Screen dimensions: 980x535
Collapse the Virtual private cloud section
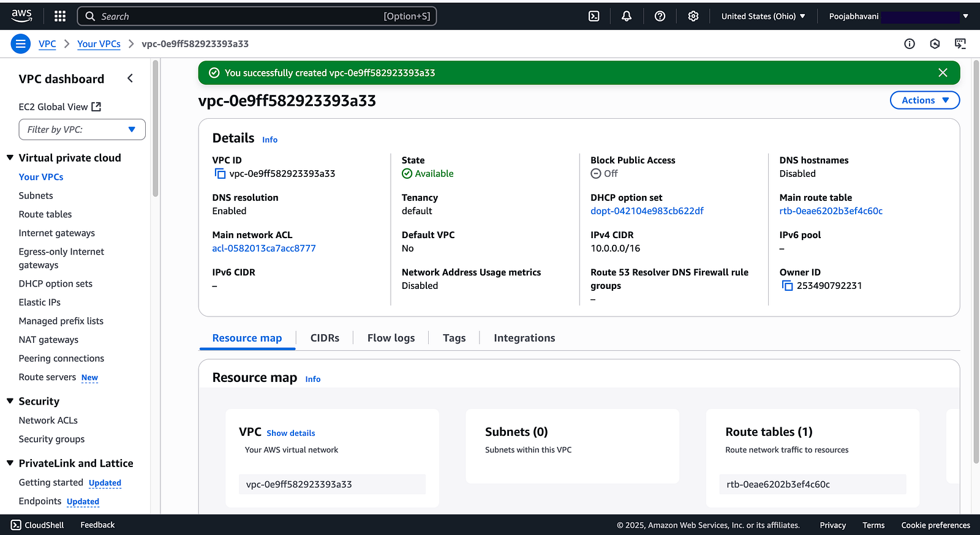coord(10,158)
